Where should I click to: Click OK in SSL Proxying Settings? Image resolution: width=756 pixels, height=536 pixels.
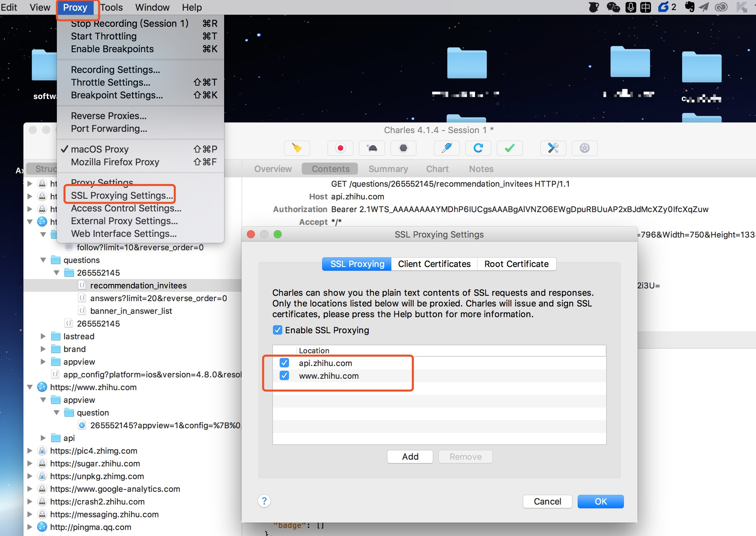[x=600, y=502]
